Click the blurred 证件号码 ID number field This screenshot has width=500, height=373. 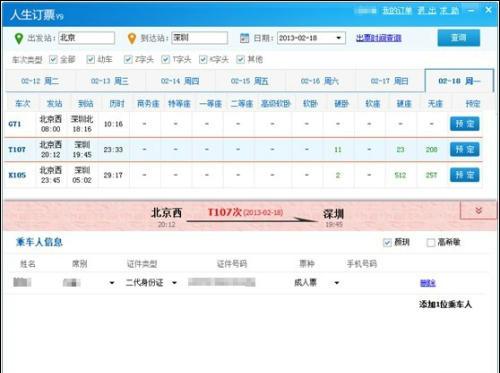[222, 282]
